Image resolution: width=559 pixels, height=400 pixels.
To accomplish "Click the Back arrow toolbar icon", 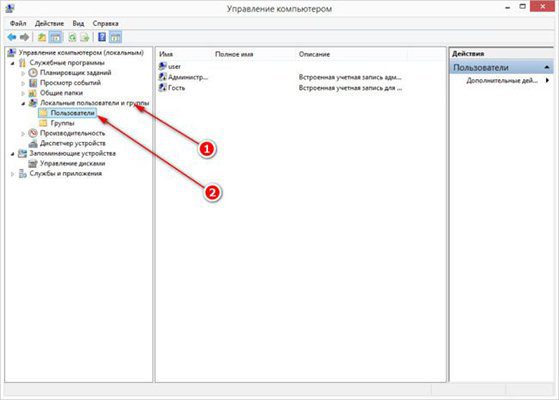I will point(12,37).
